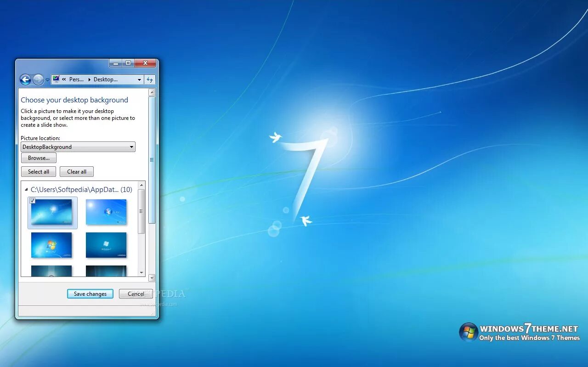
Task: Collapse the C:\Users\Softpedia\AppDat... group triangle
Action: coord(27,189)
